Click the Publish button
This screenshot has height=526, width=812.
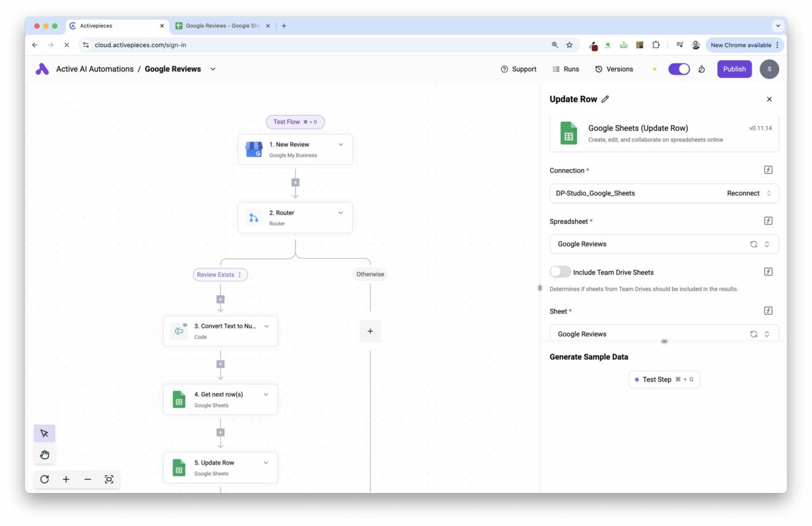click(x=735, y=69)
